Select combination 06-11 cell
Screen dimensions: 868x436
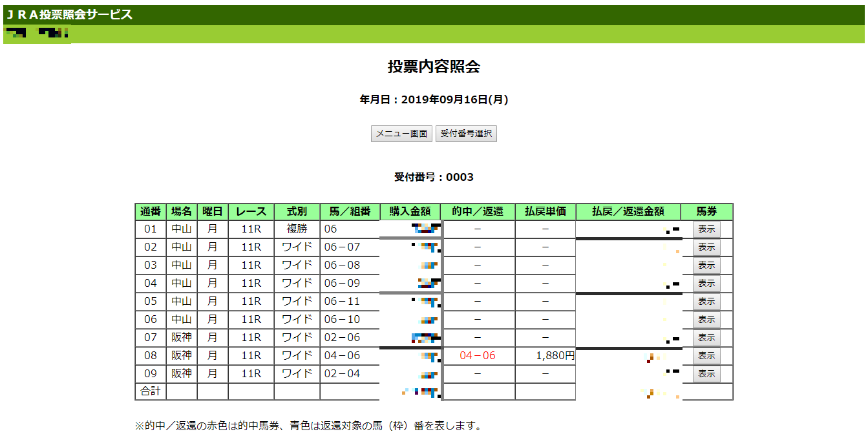[x=350, y=301]
